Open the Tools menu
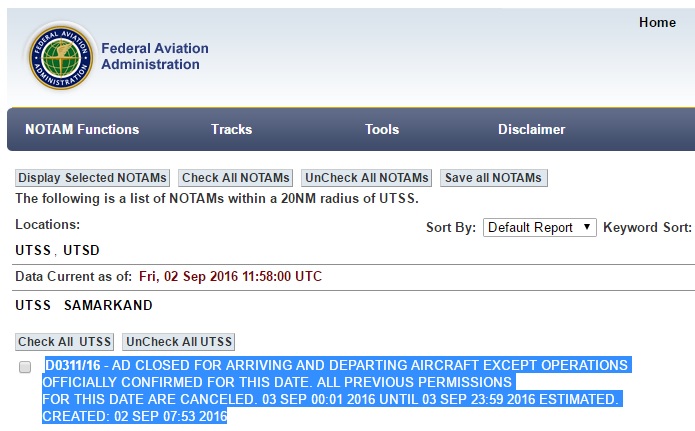This screenshot has width=695, height=431. 382,129
